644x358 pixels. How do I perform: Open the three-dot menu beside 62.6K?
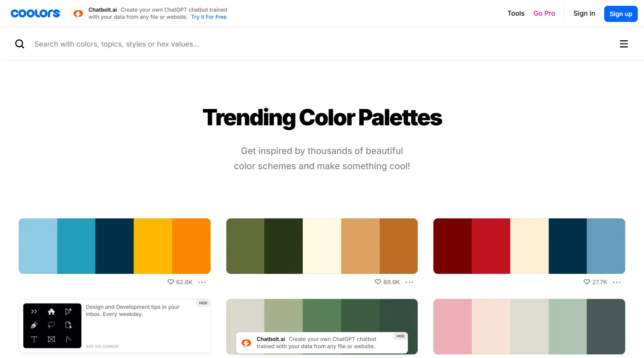[202, 282]
